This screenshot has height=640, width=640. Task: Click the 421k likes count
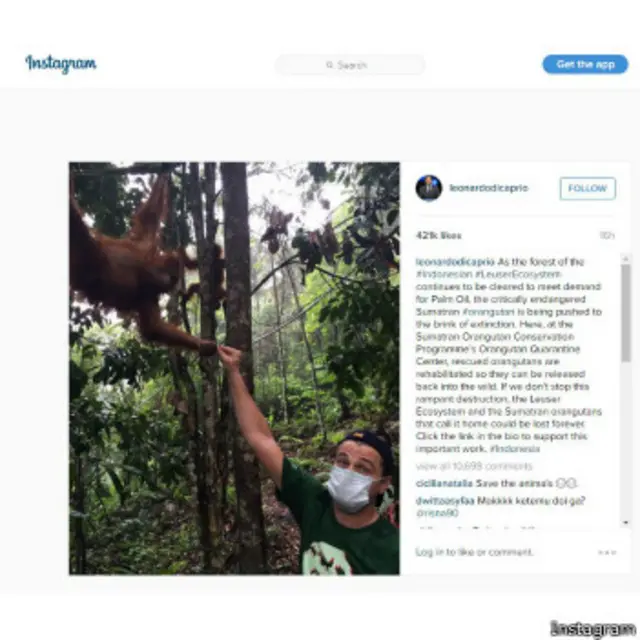(438, 236)
